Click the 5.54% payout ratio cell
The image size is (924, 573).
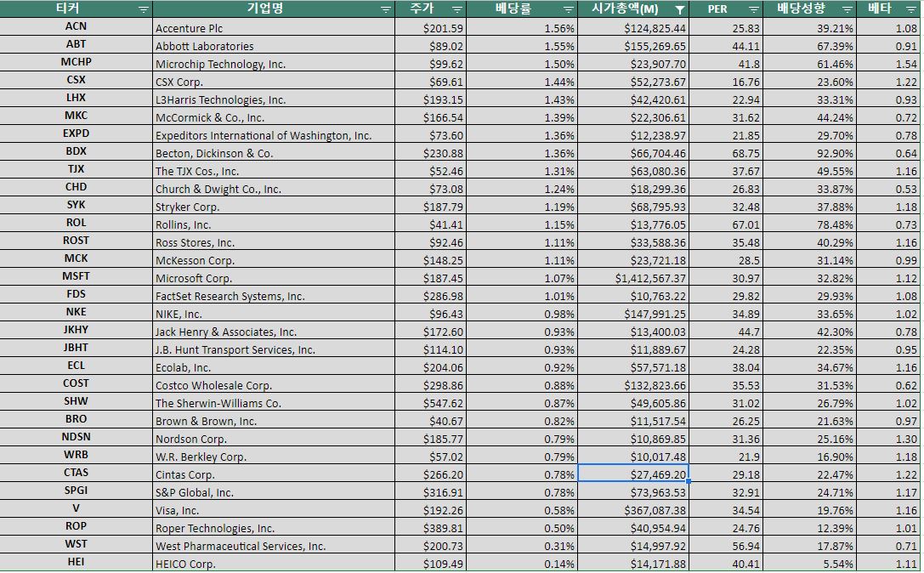tap(810, 563)
